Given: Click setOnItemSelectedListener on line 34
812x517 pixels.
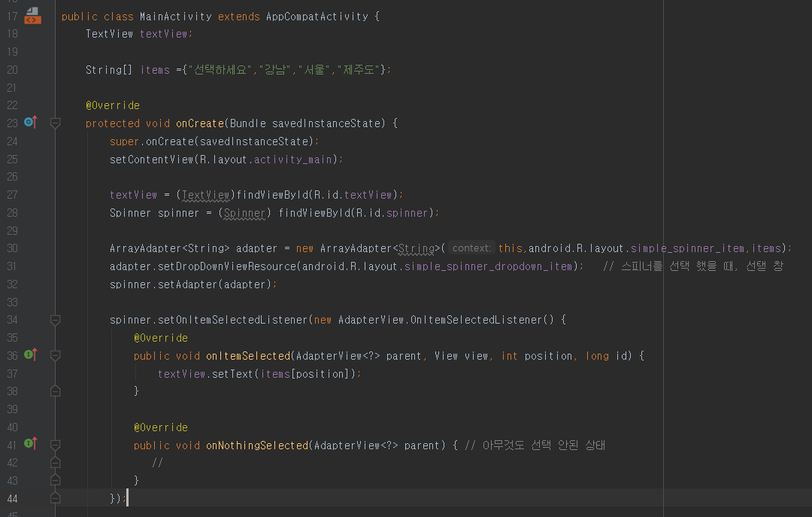Looking at the screenshot, I should [x=232, y=320].
